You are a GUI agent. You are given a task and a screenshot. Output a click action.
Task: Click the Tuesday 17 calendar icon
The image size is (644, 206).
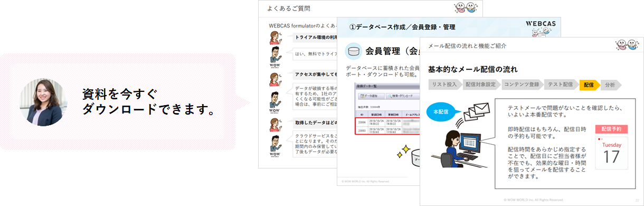click(x=611, y=153)
